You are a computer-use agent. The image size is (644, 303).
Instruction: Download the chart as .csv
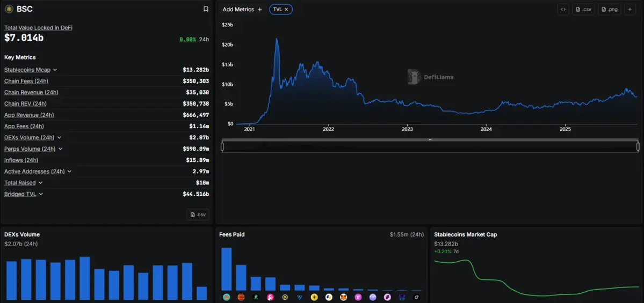[583, 9]
